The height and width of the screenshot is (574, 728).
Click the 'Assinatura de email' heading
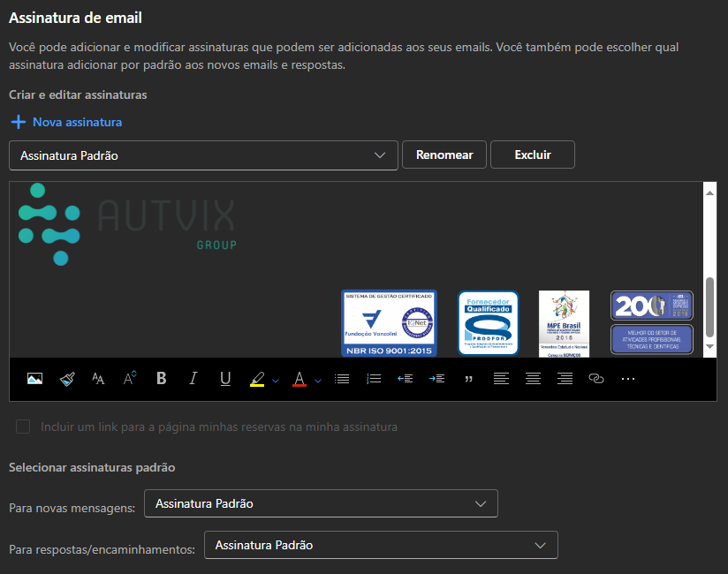(x=75, y=18)
